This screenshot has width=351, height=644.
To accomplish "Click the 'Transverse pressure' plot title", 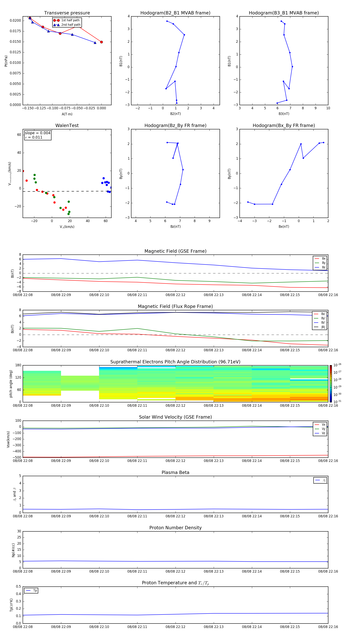I will 67,13.
